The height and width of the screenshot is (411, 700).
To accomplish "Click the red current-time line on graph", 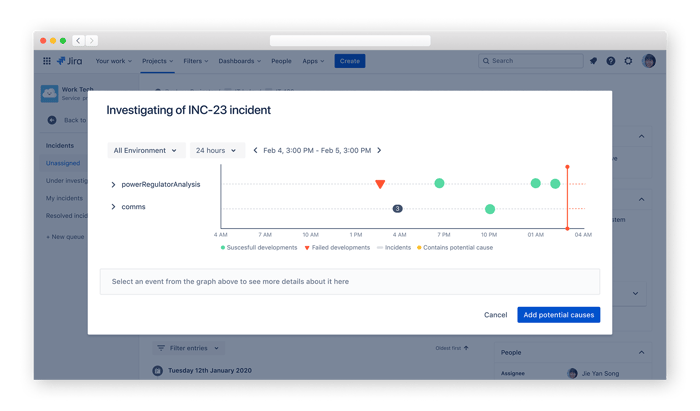I will (567, 198).
